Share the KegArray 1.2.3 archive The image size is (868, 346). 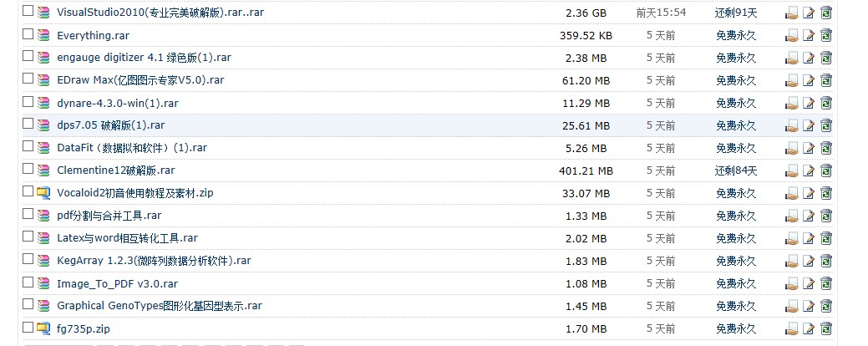click(x=792, y=261)
